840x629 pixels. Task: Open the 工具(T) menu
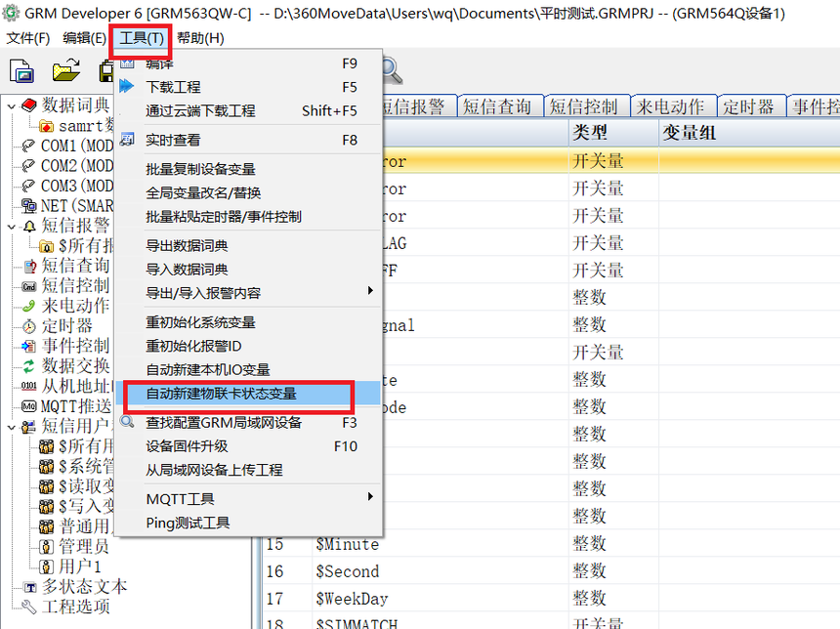(142, 38)
